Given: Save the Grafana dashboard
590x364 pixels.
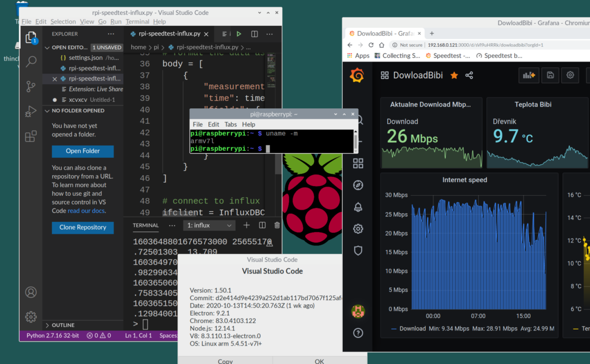Looking at the screenshot, I should point(550,75).
